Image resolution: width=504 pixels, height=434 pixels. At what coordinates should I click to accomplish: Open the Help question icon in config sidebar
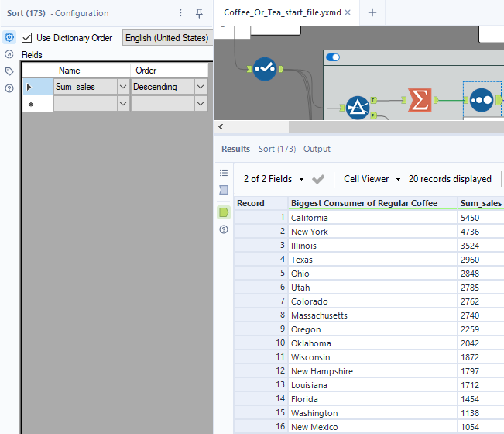(9, 88)
